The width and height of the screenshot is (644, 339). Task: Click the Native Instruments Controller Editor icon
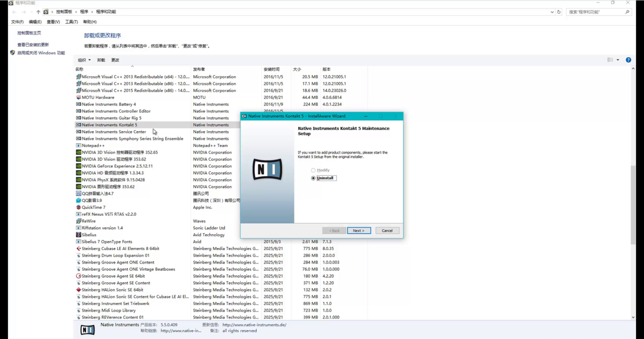click(x=78, y=111)
